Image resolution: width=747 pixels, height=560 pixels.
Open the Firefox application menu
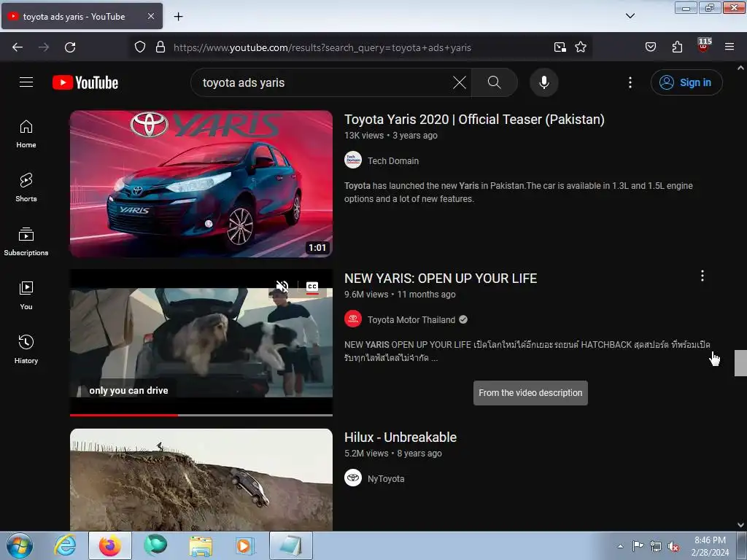(x=729, y=47)
